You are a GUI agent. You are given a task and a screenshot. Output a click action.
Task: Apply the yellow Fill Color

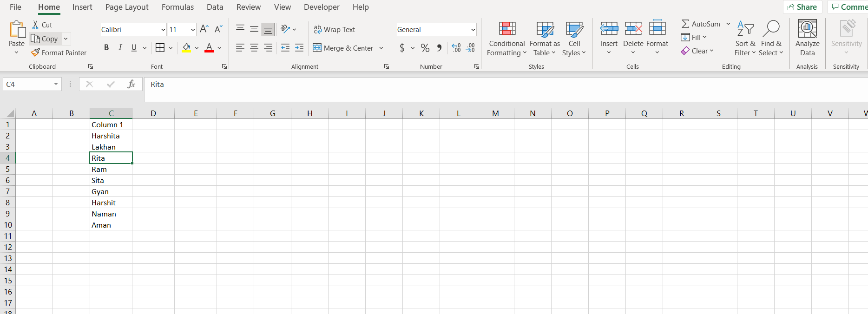[x=186, y=48]
